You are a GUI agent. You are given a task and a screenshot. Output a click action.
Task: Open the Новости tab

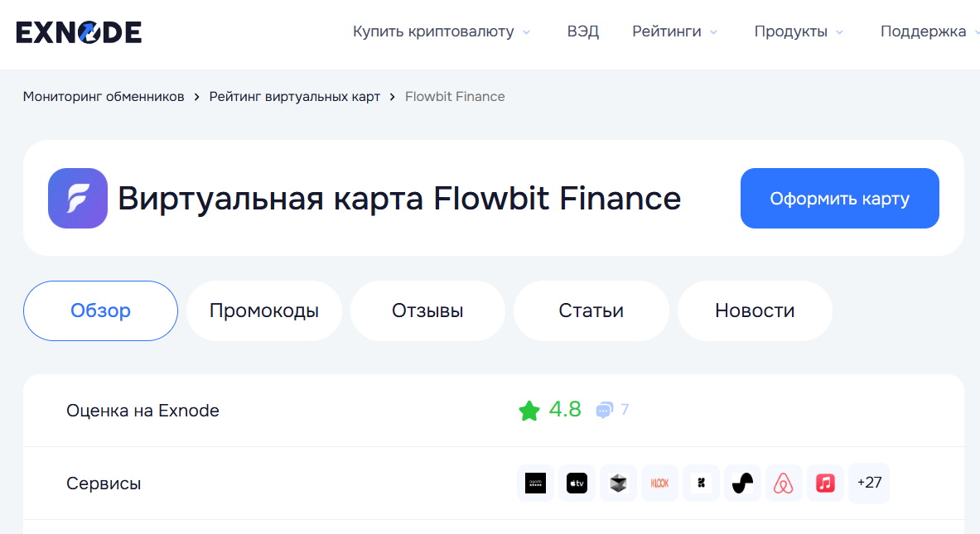755,311
